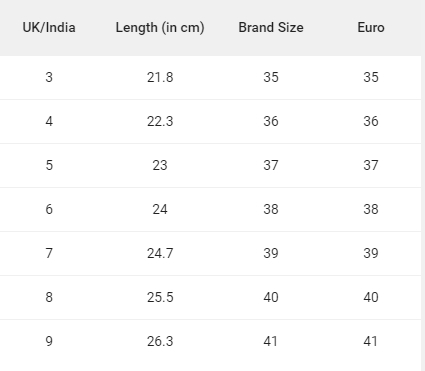
Task: Select UK/India size 9 cell
Action: (49, 341)
